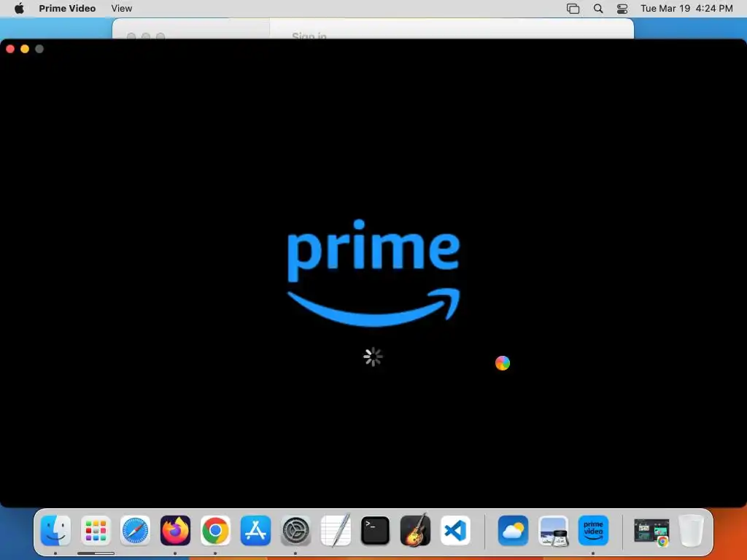This screenshot has height=560, width=747.
Task: Click the Prime Video dock icon
Action: 593,530
